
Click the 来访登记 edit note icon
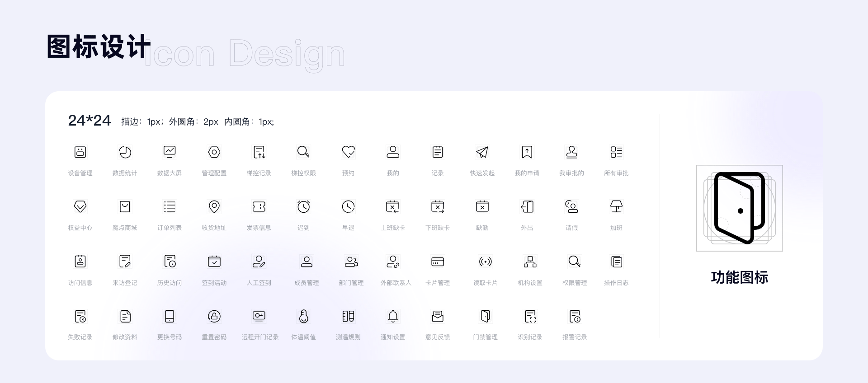125,262
